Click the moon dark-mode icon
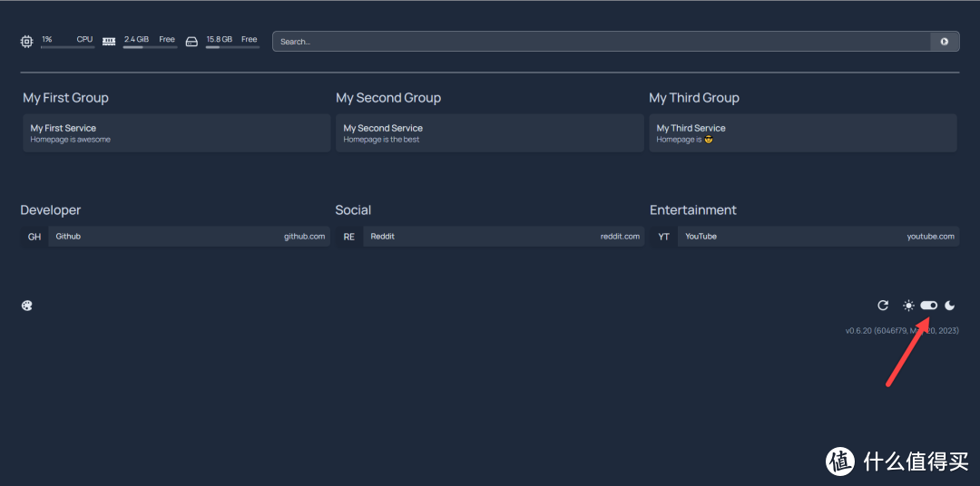Screen dimensions: 980x486 pos(950,306)
